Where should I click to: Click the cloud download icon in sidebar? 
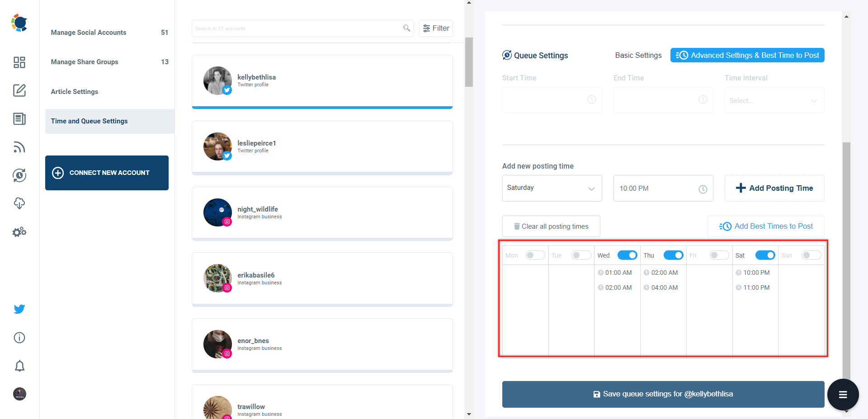coord(19,203)
